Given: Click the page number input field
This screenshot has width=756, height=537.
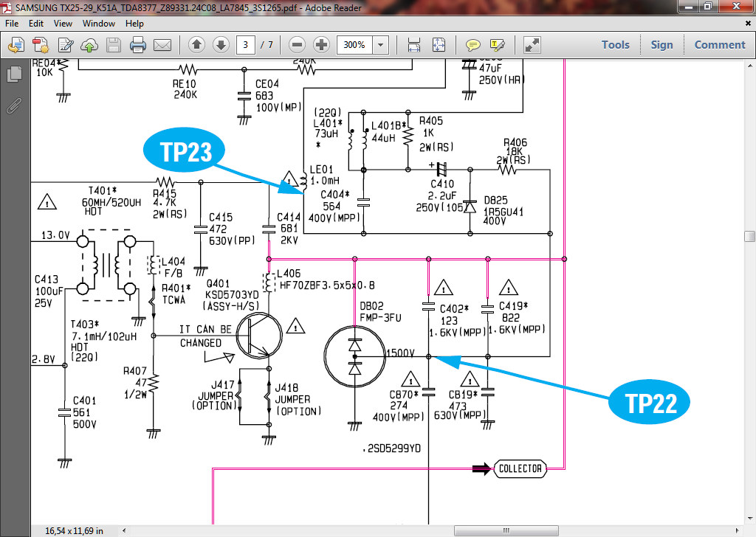Looking at the screenshot, I should [x=246, y=45].
